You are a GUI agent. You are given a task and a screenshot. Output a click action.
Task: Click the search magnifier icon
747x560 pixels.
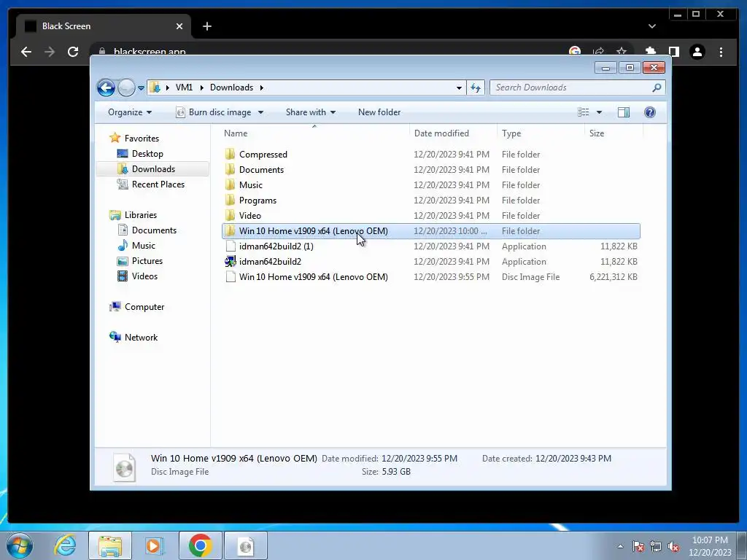coord(657,87)
